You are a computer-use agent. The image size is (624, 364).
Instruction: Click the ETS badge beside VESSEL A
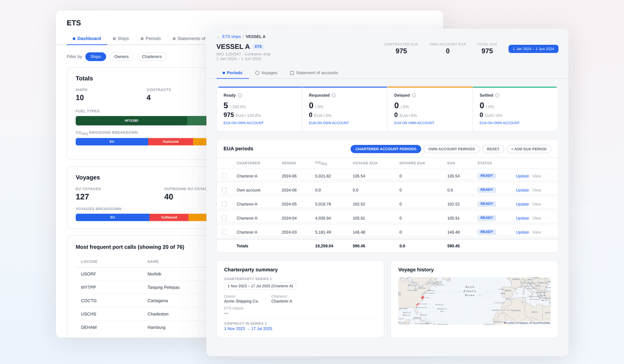point(258,46)
